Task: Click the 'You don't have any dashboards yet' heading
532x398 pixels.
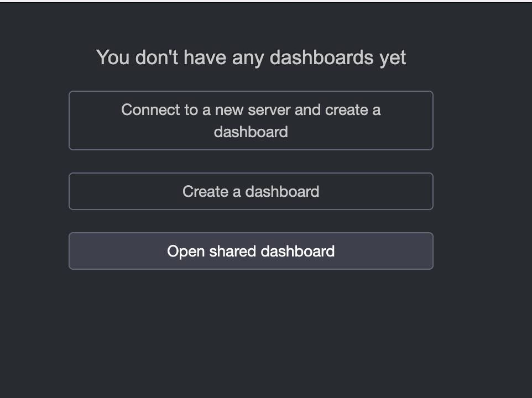Action: tap(251, 57)
